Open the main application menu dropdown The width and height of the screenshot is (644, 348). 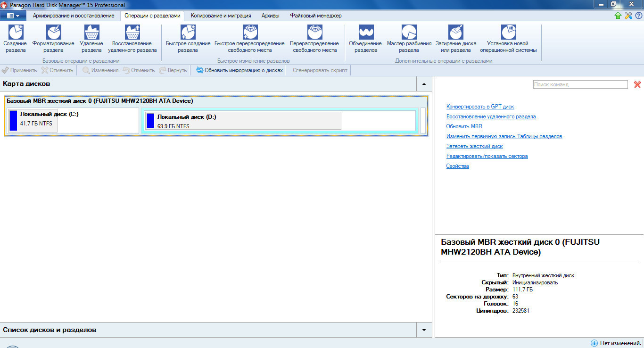coord(13,16)
